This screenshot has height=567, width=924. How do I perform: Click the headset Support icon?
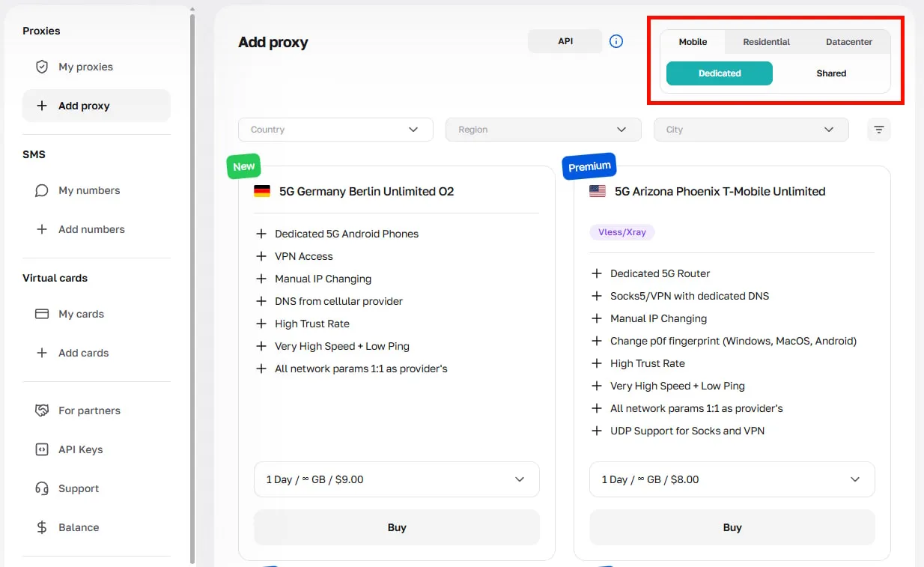click(x=42, y=488)
